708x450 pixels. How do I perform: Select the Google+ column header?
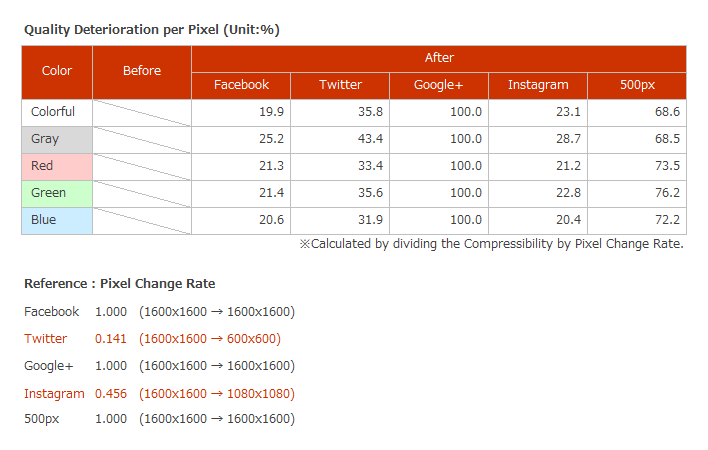pos(439,85)
